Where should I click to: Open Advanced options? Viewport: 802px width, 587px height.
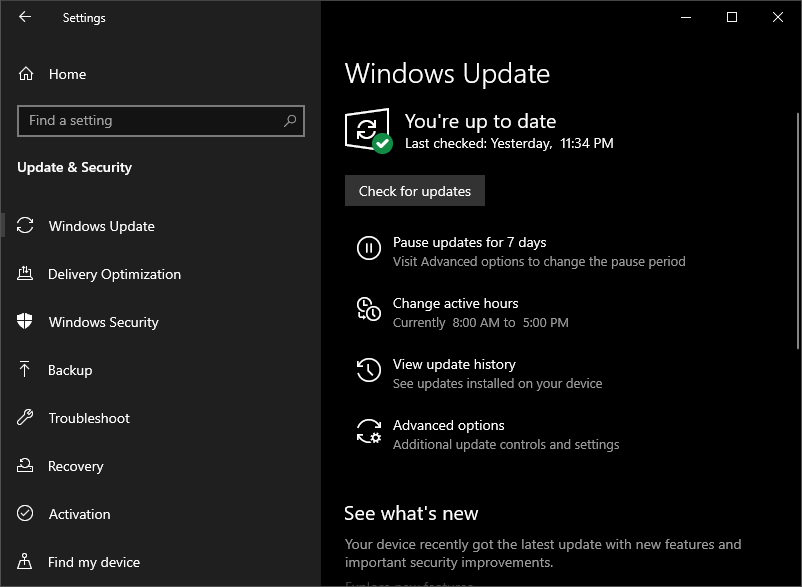click(x=449, y=425)
